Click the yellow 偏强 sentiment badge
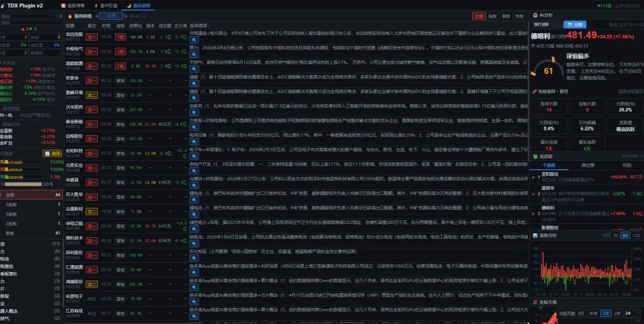 pos(52,154)
